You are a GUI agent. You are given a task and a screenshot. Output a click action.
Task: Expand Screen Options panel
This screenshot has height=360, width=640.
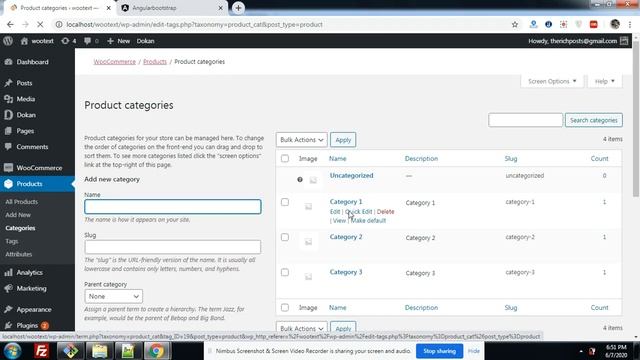point(552,81)
